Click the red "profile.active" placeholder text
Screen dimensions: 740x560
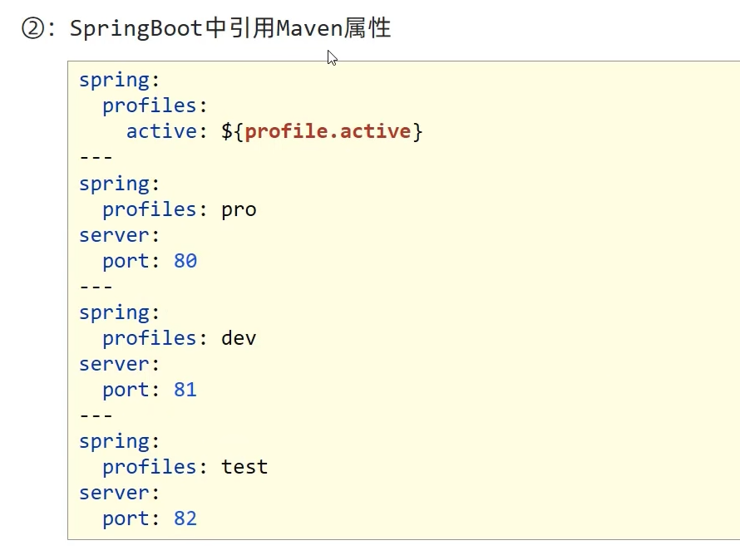328,131
